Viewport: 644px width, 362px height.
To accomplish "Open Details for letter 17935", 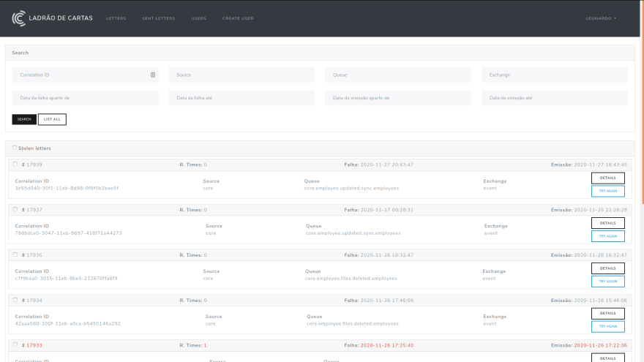I will pyautogui.click(x=608, y=268).
